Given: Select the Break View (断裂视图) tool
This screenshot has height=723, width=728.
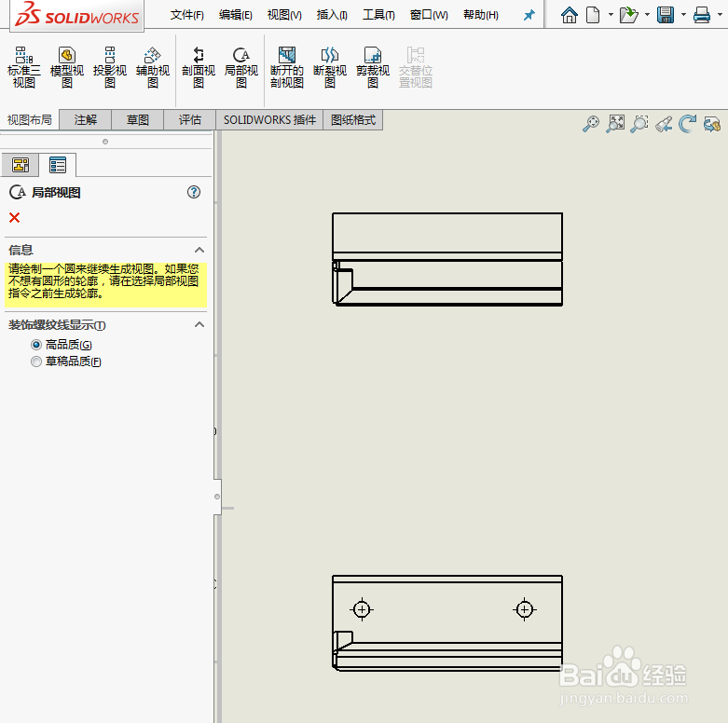Looking at the screenshot, I should click(x=330, y=67).
